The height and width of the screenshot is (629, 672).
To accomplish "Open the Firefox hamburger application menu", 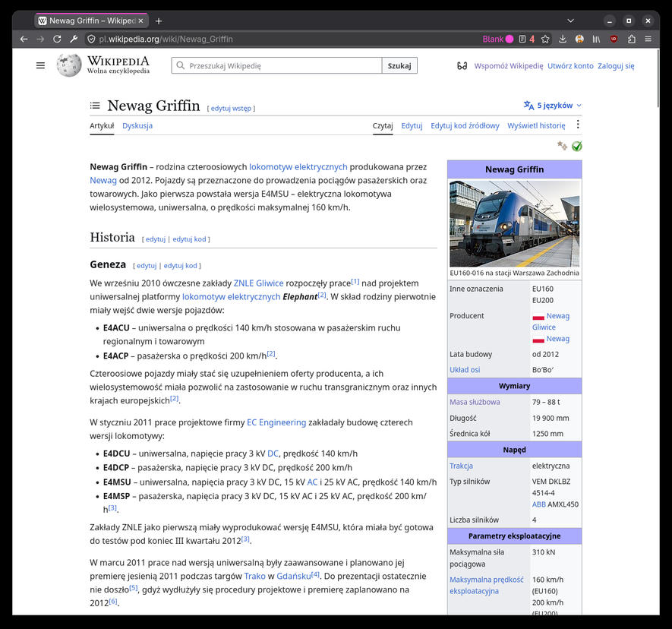I will point(648,39).
